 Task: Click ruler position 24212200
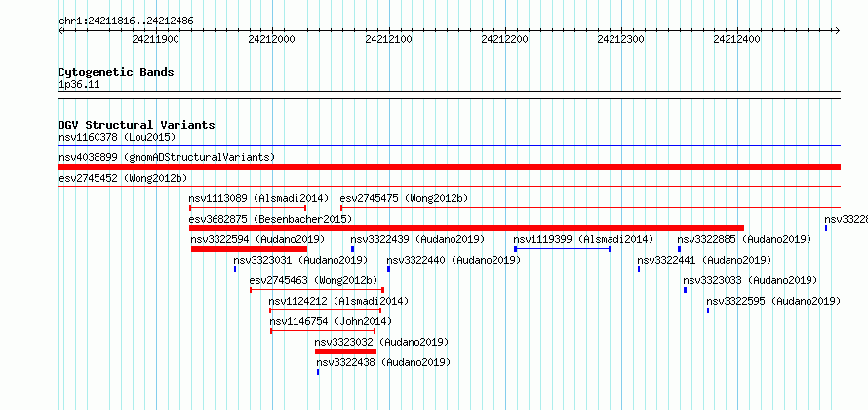click(505, 39)
